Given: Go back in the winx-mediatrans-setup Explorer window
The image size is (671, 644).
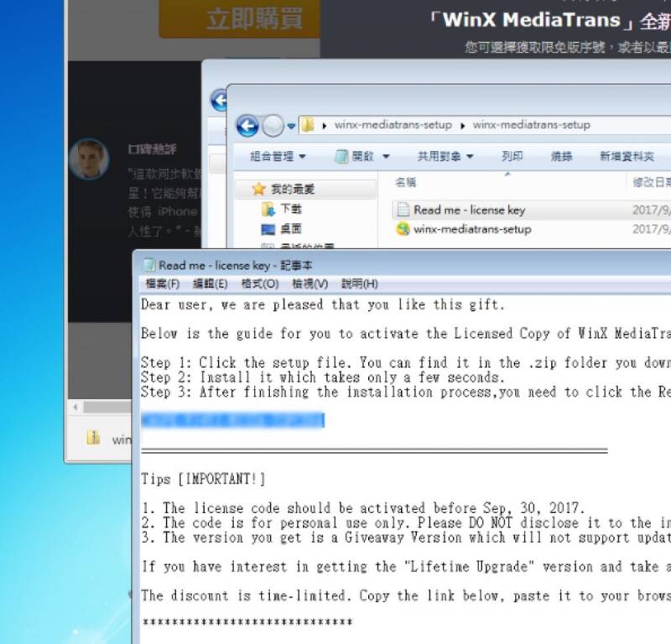Looking at the screenshot, I should click(247, 126).
